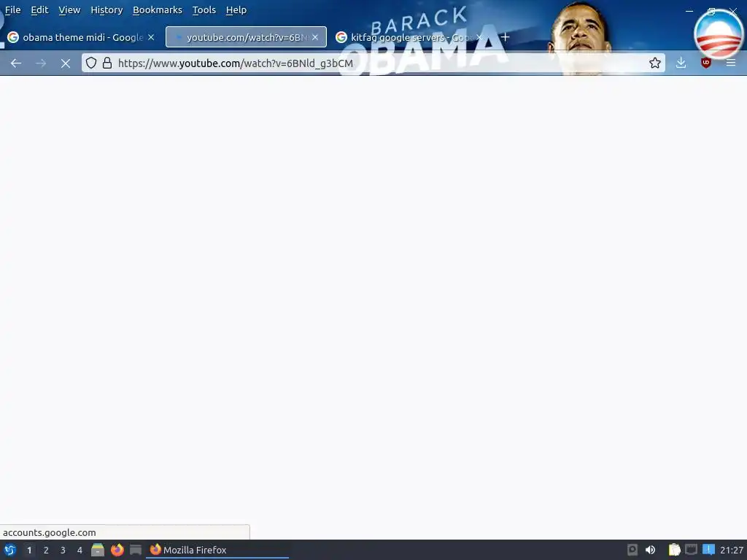Restore down the Firefox window
Image resolution: width=747 pixels, height=560 pixels.
pyautogui.click(x=711, y=12)
